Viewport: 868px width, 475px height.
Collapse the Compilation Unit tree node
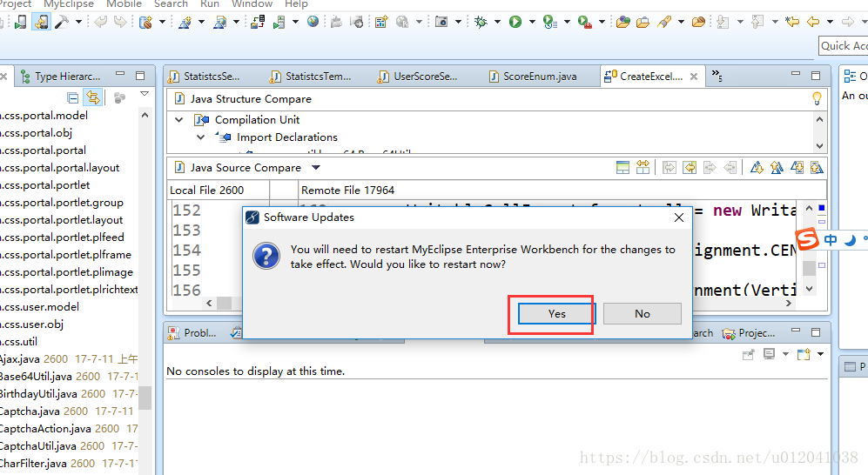[179, 119]
